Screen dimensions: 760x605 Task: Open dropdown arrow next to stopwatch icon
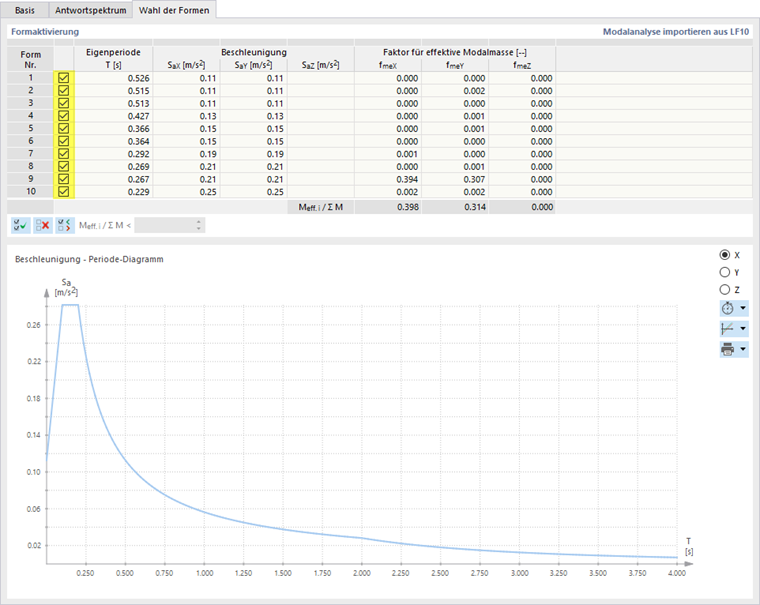(743, 308)
